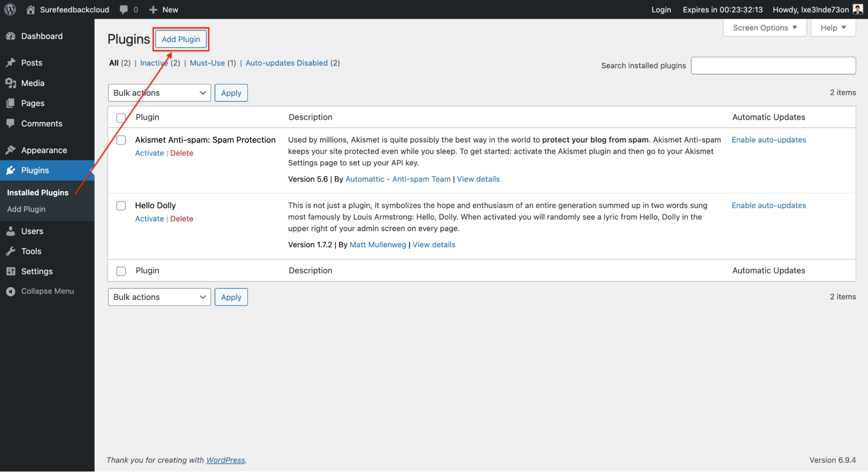The width and height of the screenshot is (868, 472).
Task: Click the Appearance paintbrush icon
Action: (11, 150)
